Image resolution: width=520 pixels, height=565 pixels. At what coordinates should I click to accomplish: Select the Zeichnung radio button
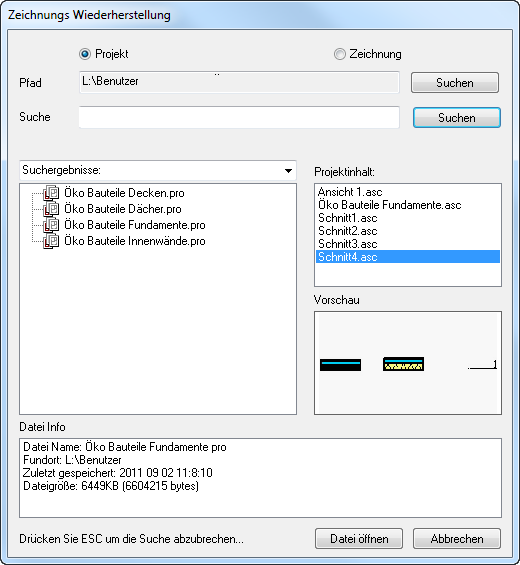(x=339, y=54)
